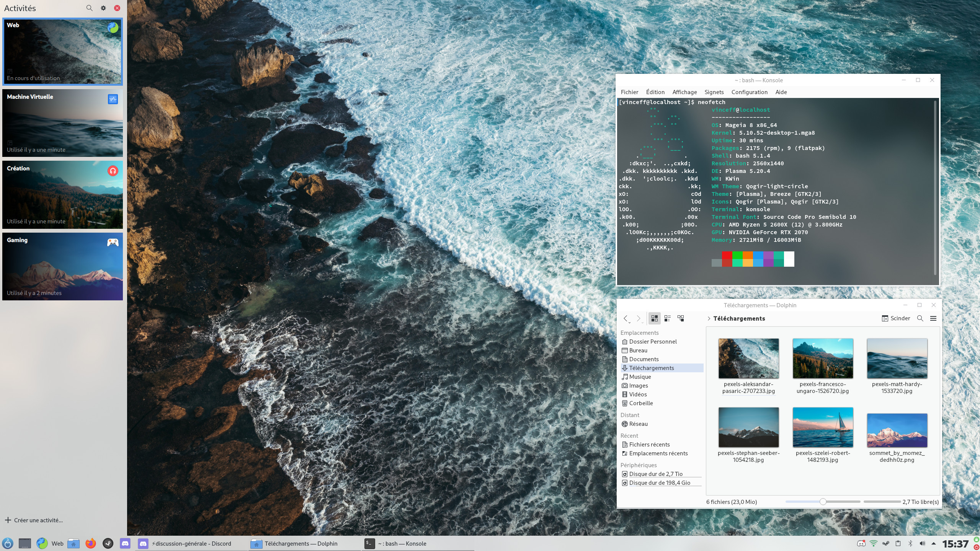Click the pinned Discord taskbar icon

pyautogui.click(x=125, y=543)
